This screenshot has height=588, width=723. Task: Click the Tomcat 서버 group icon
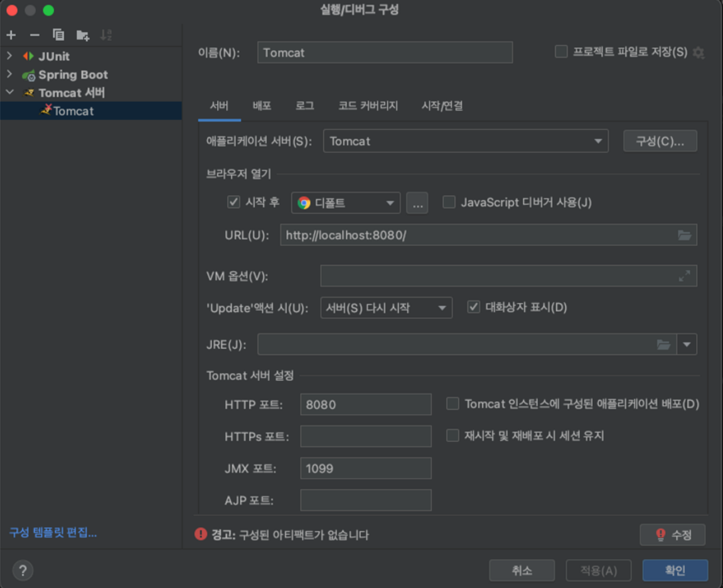[x=29, y=93]
